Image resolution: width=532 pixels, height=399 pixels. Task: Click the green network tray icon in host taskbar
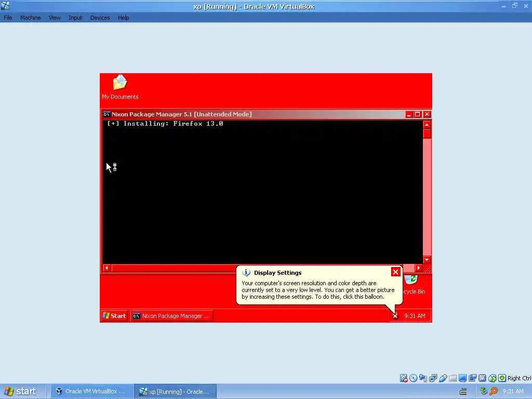484,391
